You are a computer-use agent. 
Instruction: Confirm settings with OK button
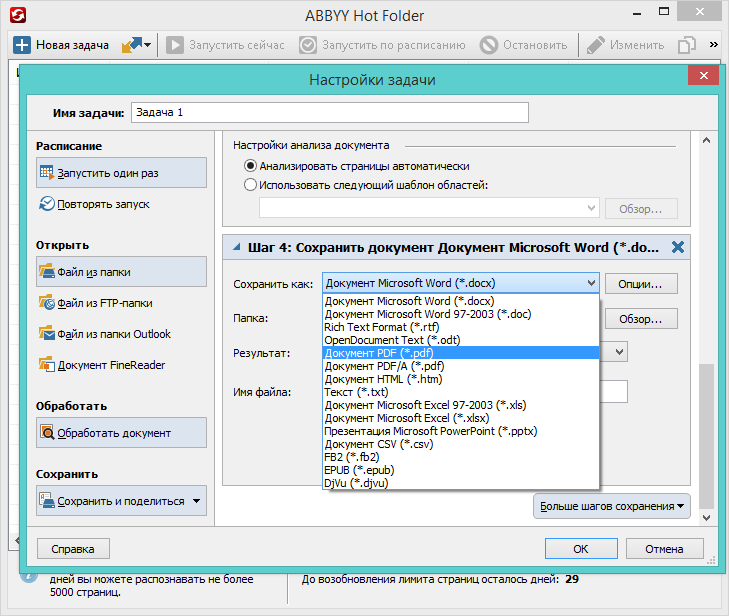[x=581, y=549]
